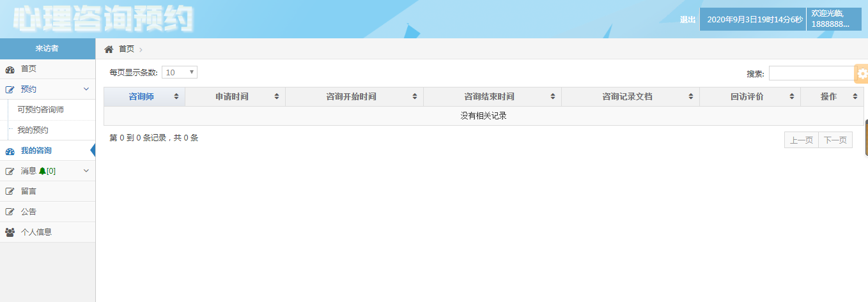Open 留言 in the sidebar
Screen dimensions: 868x302
(48, 192)
